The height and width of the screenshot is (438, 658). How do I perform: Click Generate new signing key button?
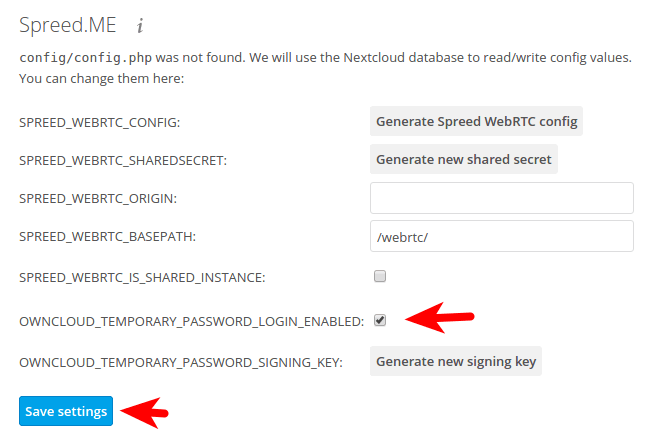(x=456, y=361)
